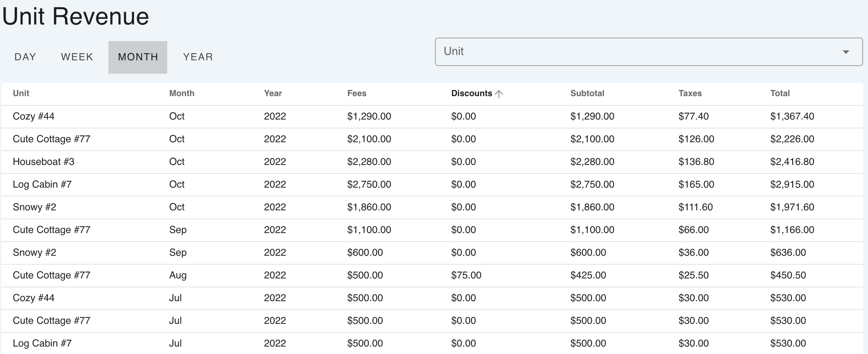Image resolution: width=868 pixels, height=354 pixels.
Task: Sort by the Subtotal column header
Action: (x=587, y=93)
